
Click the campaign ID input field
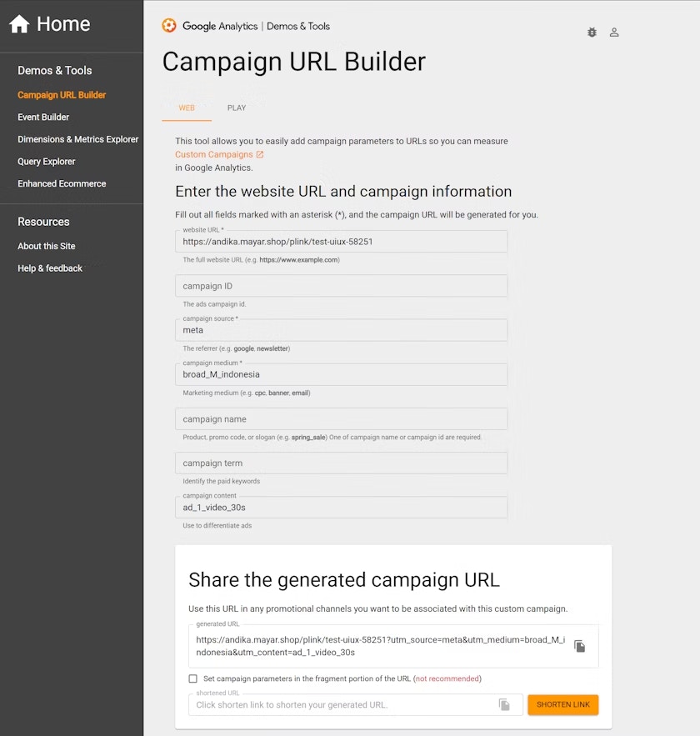341,286
